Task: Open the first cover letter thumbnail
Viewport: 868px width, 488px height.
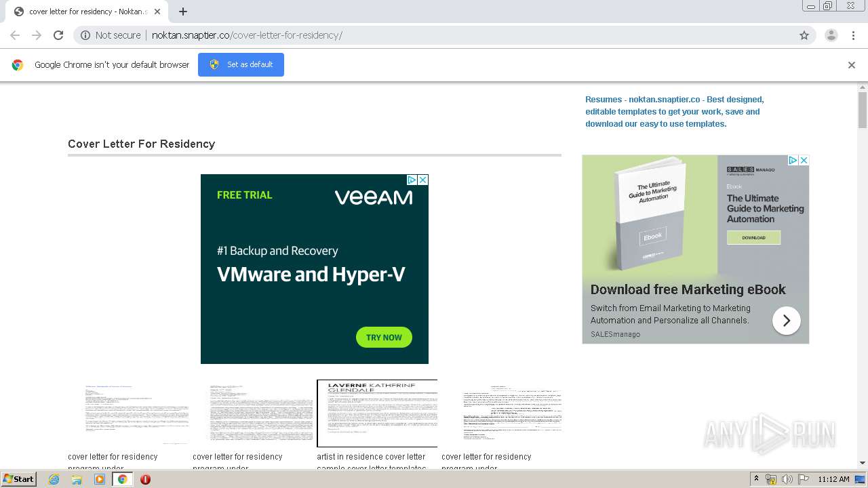Action: click(127, 413)
